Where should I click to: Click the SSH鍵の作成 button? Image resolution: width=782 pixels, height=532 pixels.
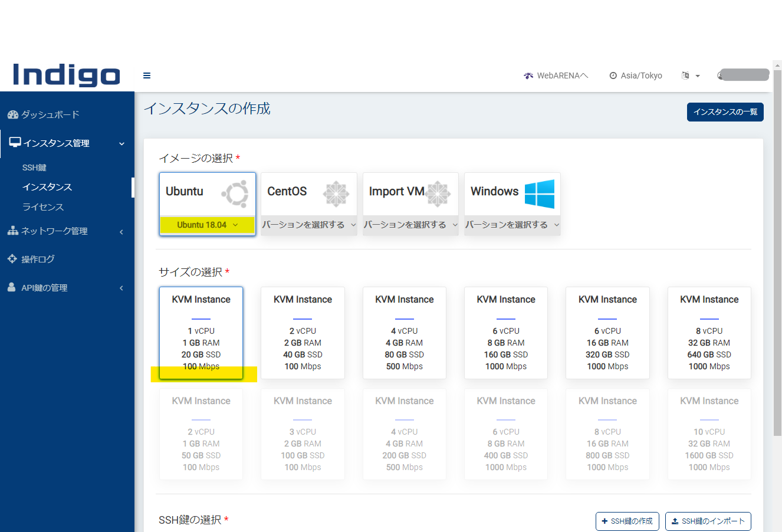[x=627, y=521]
